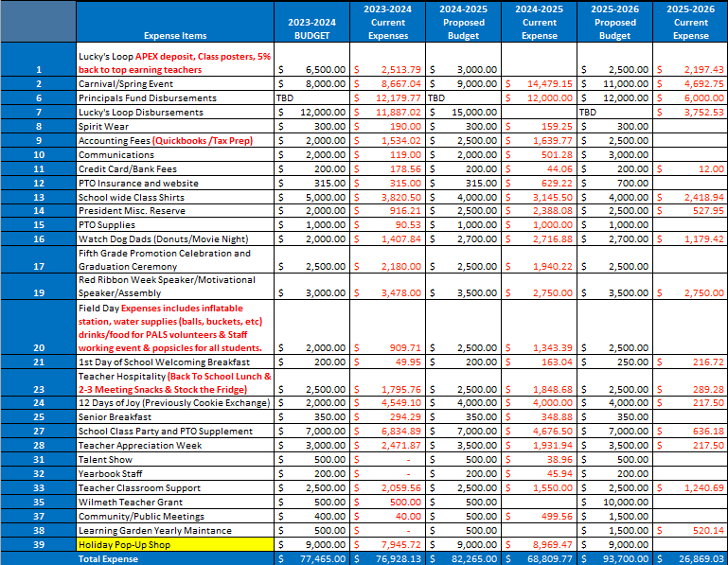Select the 'Spirit Wear' expense item
Image resolution: width=728 pixels, height=565 pixels.
(x=175, y=126)
